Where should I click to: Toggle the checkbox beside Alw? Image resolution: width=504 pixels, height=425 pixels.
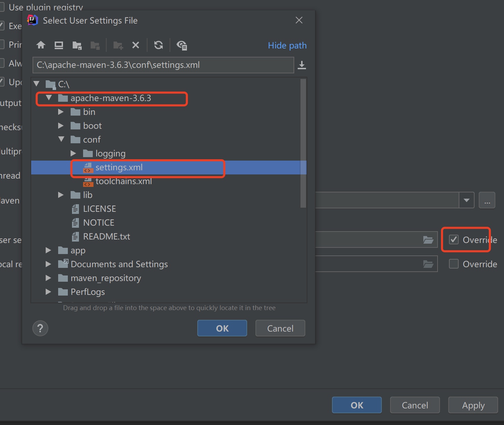(1, 63)
